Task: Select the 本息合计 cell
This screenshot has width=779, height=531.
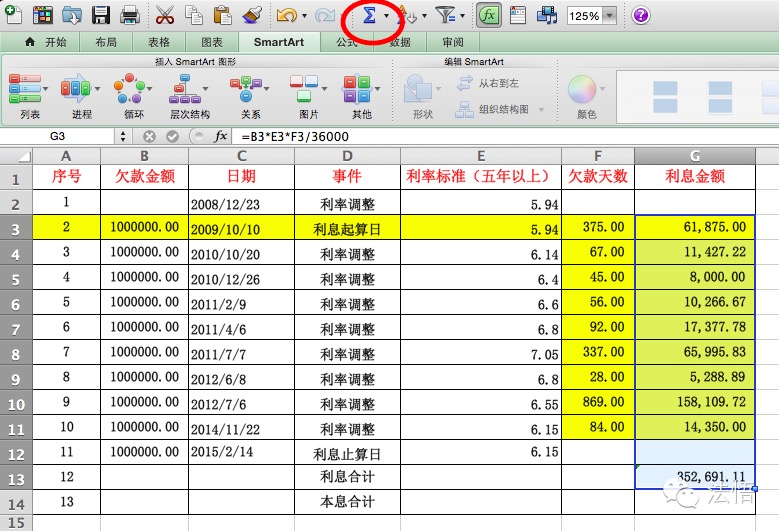Action: coord(347,502)
